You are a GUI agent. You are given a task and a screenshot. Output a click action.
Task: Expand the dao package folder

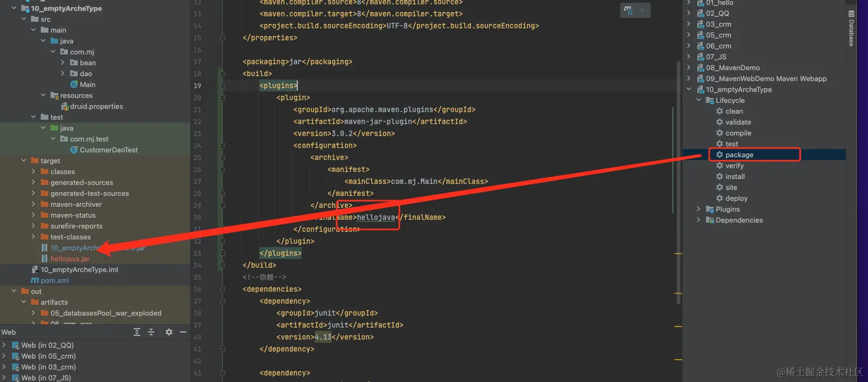(x=63, y=74)
